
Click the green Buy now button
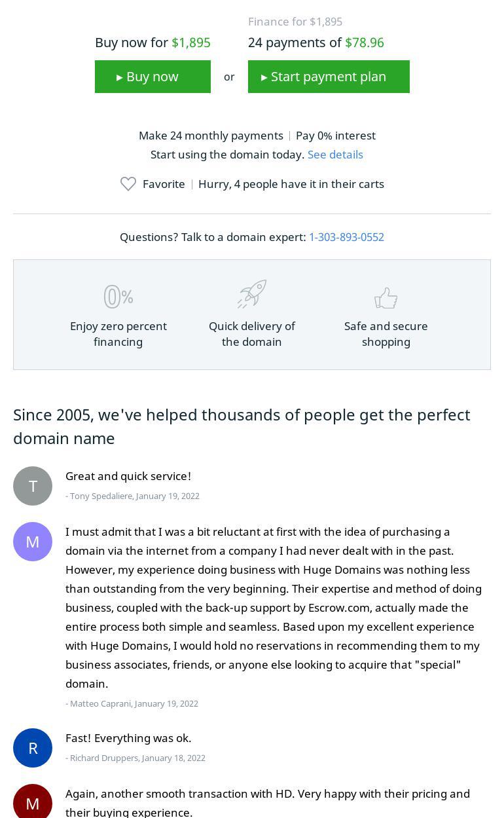pos(153,77)
